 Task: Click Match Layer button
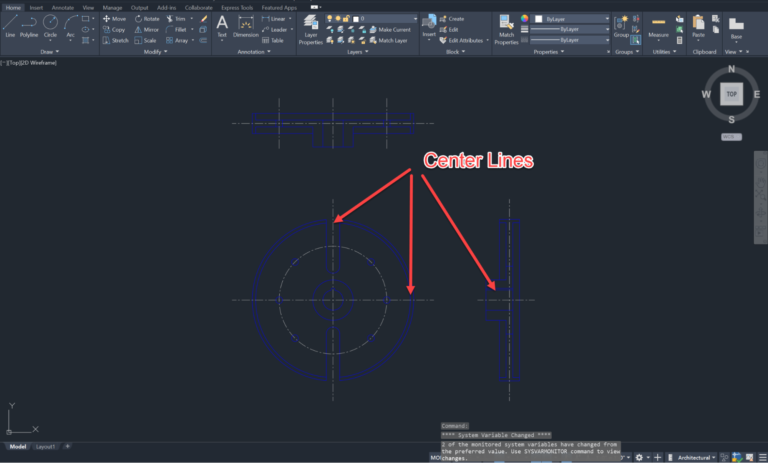(x=388, y=40)
